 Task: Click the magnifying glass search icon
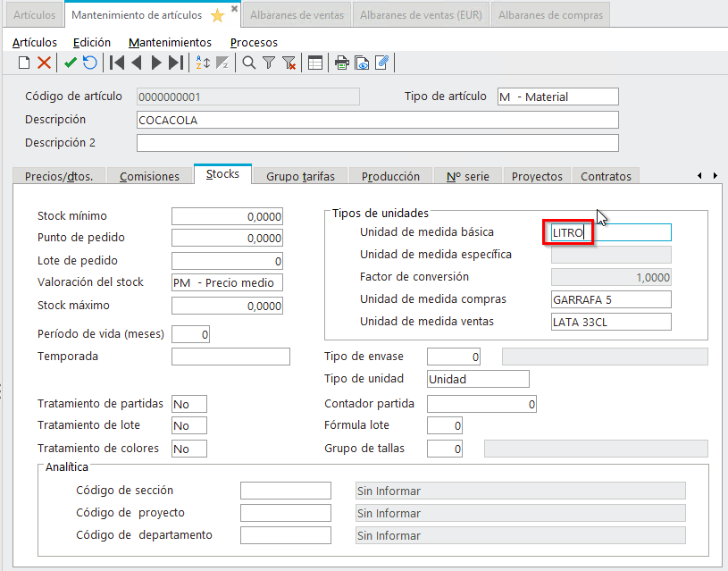tap(249, 63)
